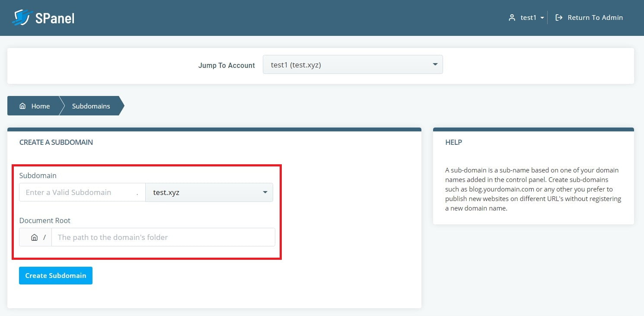
Task: Click the Return To Admin link
Action: [x=595, y=17]
